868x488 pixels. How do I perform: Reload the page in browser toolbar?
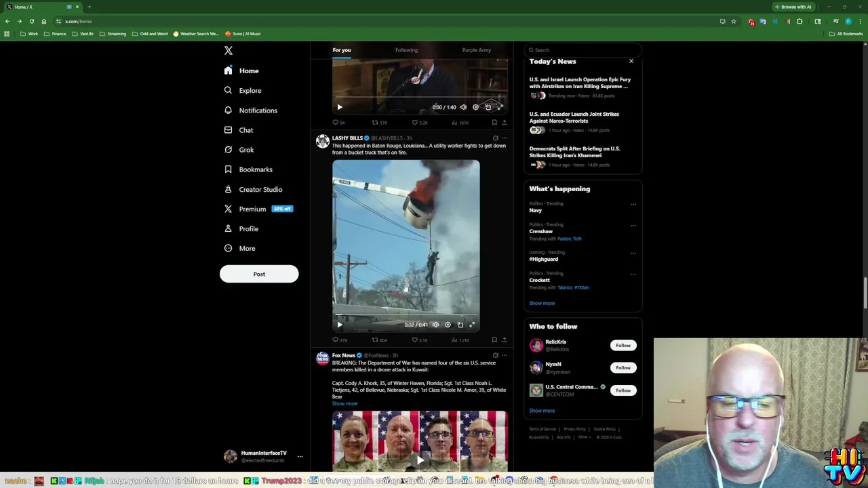[32, 21]
